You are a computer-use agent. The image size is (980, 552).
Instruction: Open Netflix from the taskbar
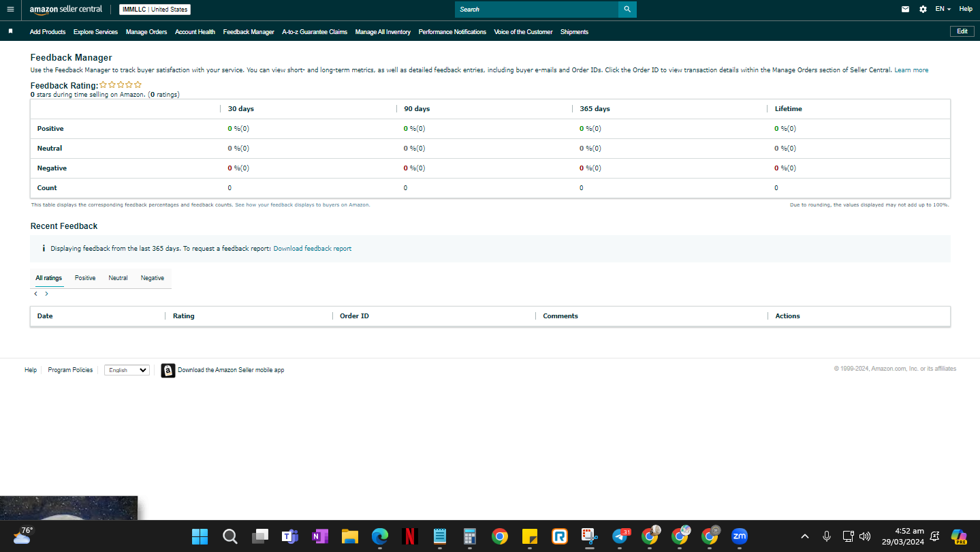tap(410, 536)
